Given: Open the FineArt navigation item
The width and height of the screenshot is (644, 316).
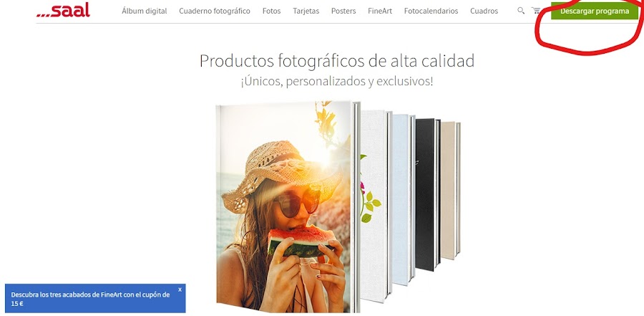Looking at the screenshot, I should point(380,11).
